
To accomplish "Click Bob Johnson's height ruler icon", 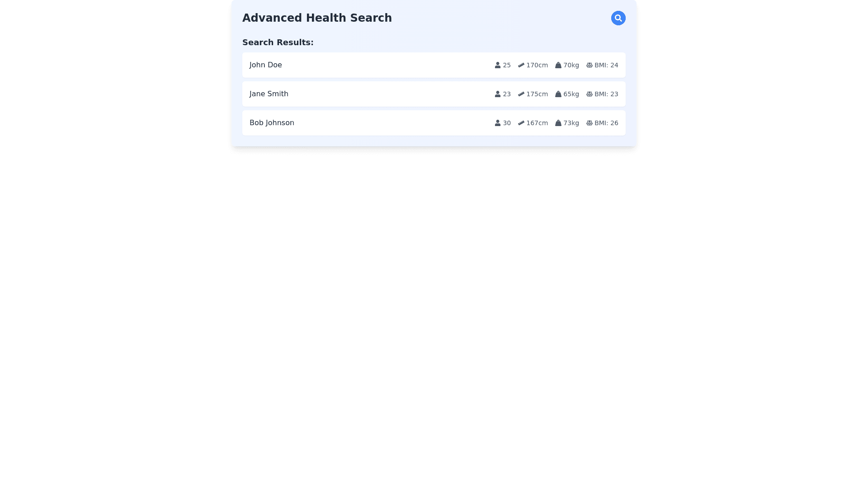I will click(x=521, y=123).
